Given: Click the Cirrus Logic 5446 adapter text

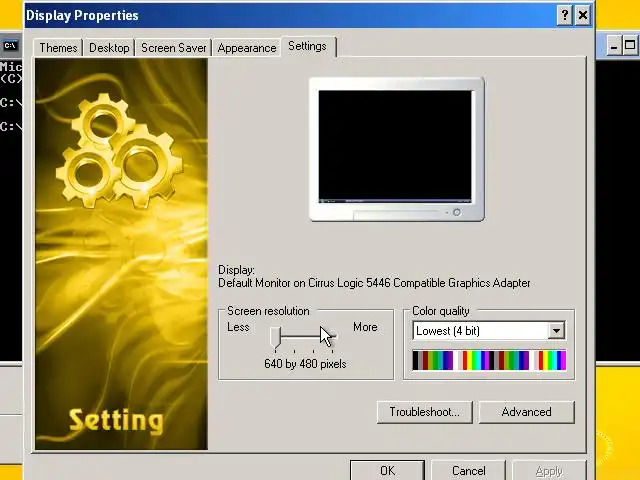Looking at the screenshot, I should 374,283.
